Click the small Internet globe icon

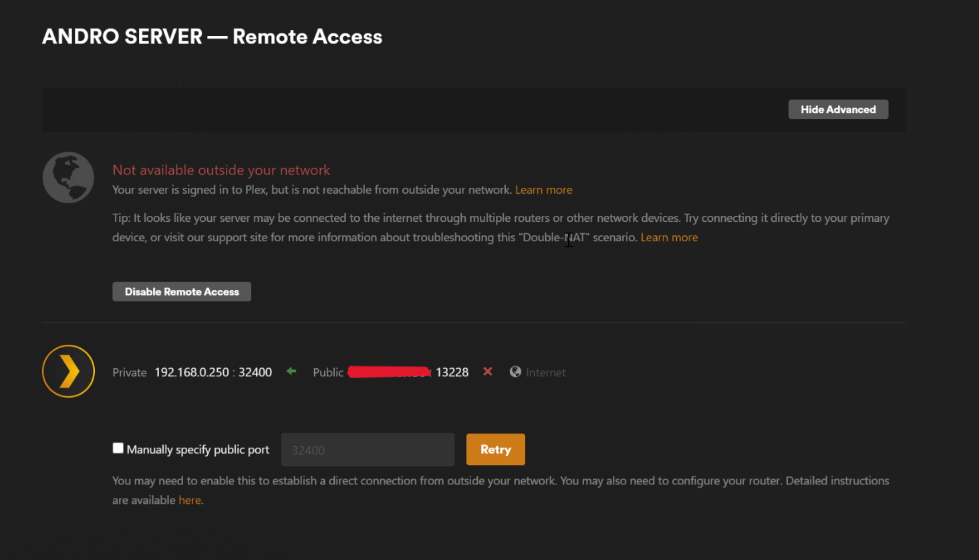515,372
